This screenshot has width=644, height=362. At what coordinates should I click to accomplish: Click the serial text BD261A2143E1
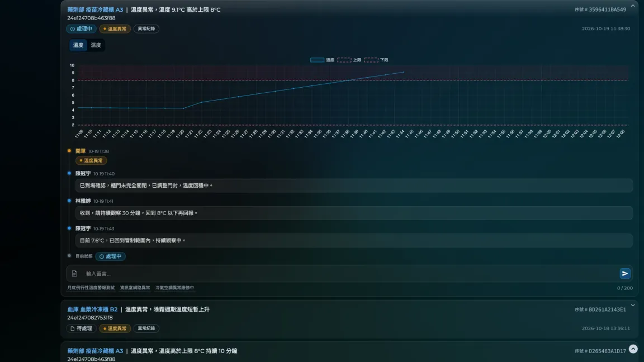tap(607, 309)
